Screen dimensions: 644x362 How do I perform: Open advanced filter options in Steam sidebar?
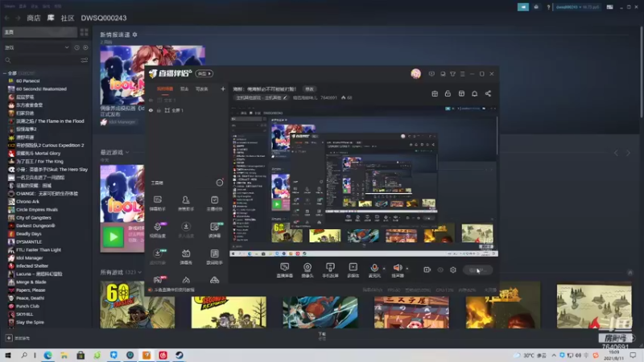point(85,60)
